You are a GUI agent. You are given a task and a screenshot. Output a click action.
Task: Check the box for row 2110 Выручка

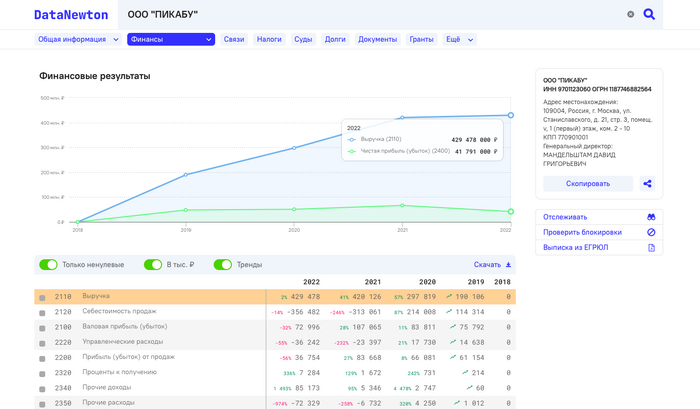(x=42, y=298)
